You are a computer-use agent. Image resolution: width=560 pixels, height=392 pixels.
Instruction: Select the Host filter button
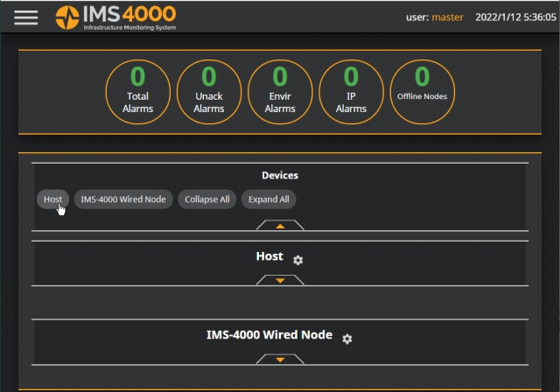click(52, 199)
